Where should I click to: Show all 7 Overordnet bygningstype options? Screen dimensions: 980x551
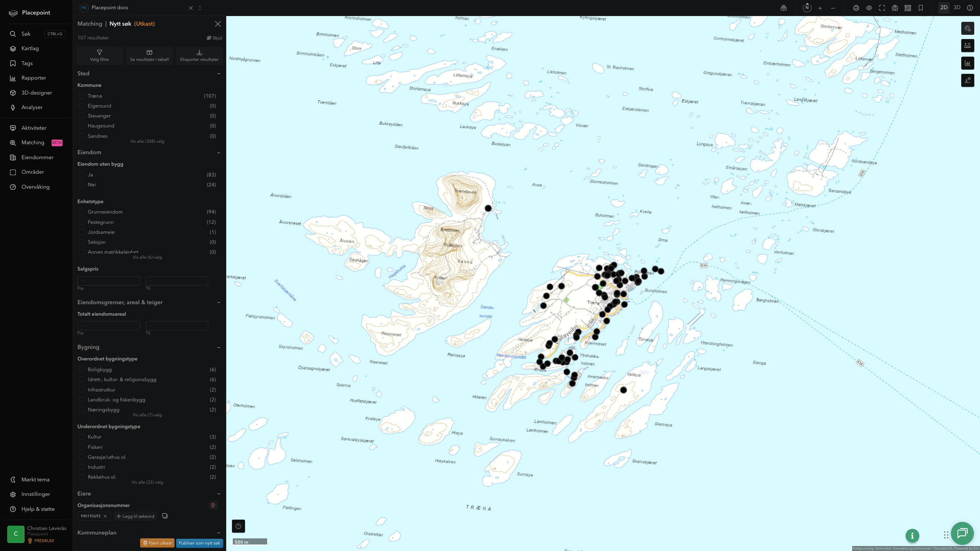pos(147,415)
